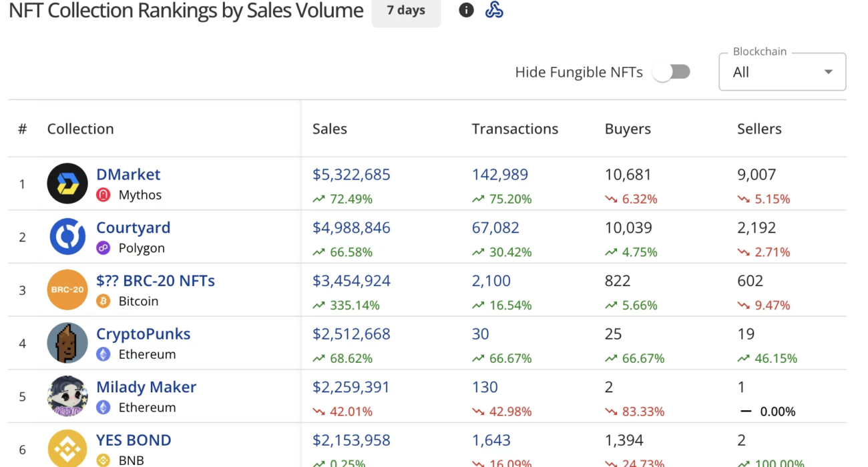The width and height of the screenshot is (868, 467).
Task: Expand the Blockchain dropdown arrow
Action: [x=829, y=72]
